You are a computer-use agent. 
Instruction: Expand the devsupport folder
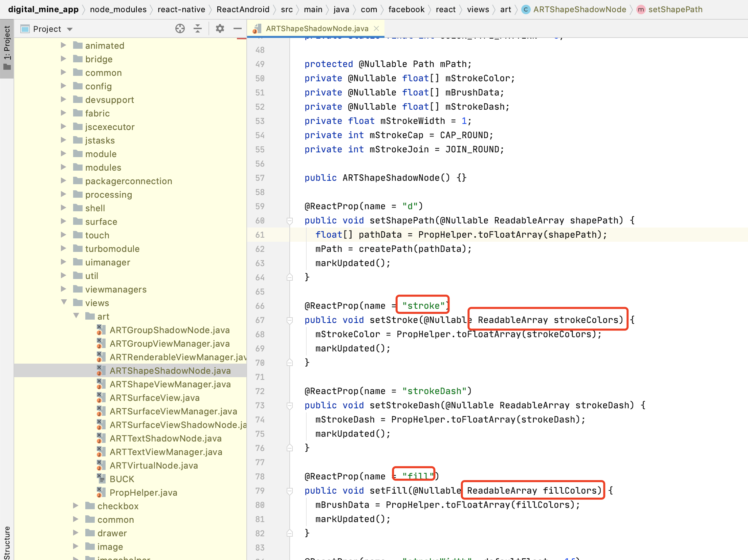[x=63, y=100]
